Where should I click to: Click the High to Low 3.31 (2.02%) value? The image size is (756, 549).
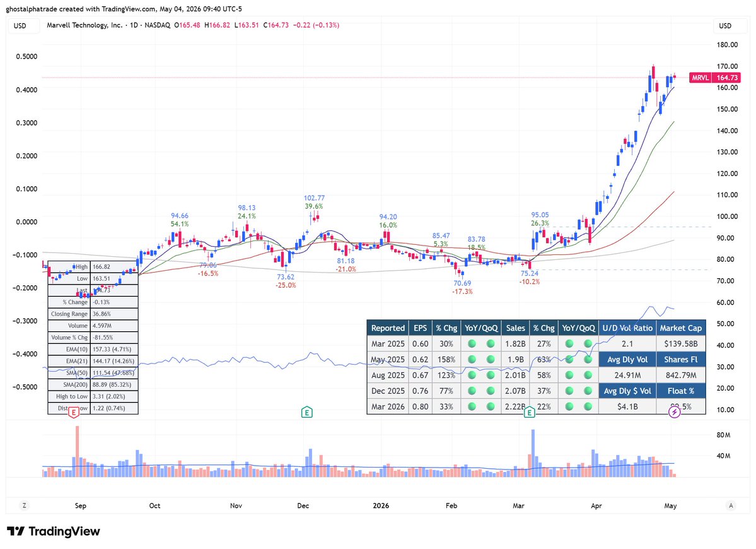tap(114, 396)
